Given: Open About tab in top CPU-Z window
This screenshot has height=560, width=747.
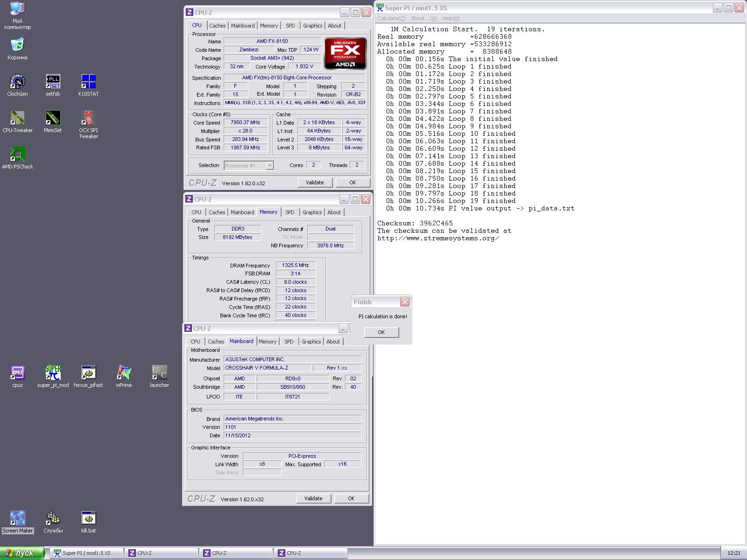Looking at the screenshot, I should click(x=334, y=26).
